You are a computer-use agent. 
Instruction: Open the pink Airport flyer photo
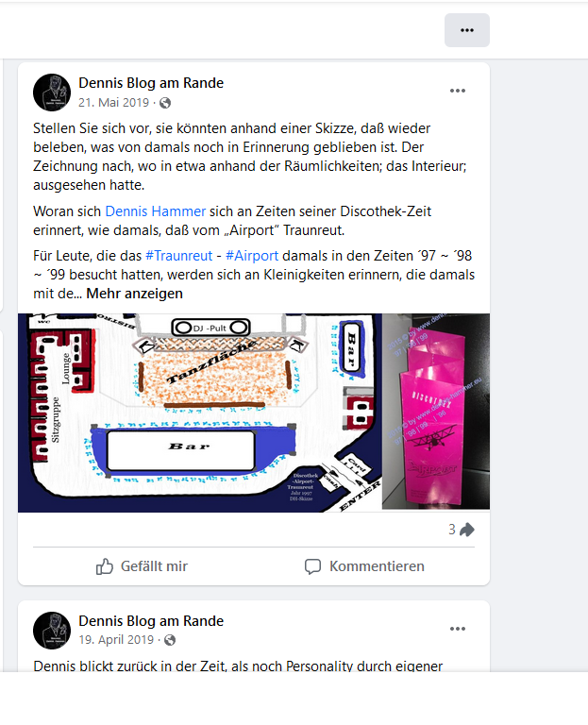pos(436,412)
